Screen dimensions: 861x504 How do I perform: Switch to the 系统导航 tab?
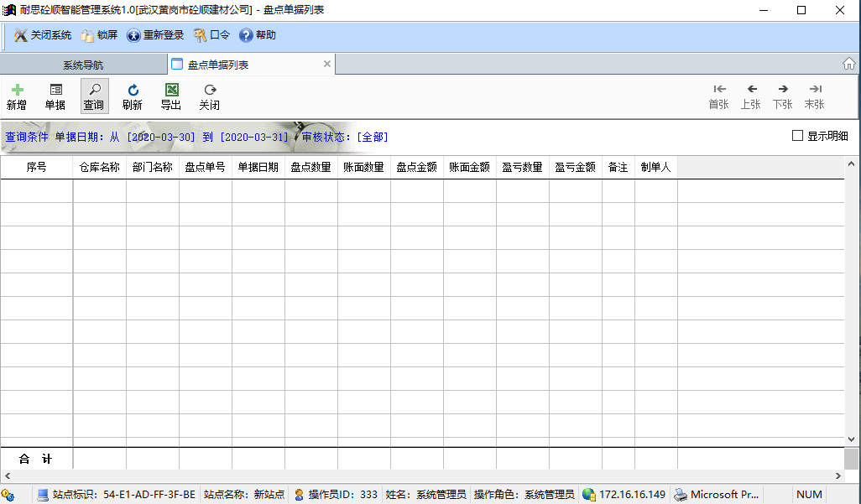tap(83, 65)
